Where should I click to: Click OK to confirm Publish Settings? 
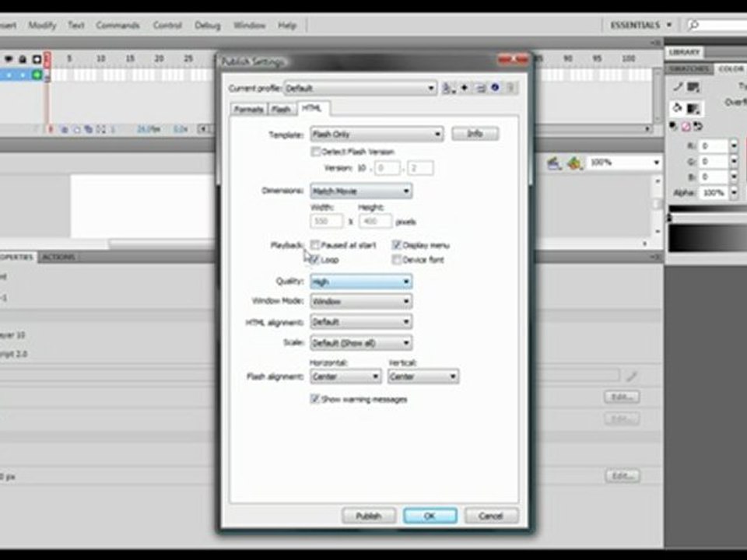point(430,516)
